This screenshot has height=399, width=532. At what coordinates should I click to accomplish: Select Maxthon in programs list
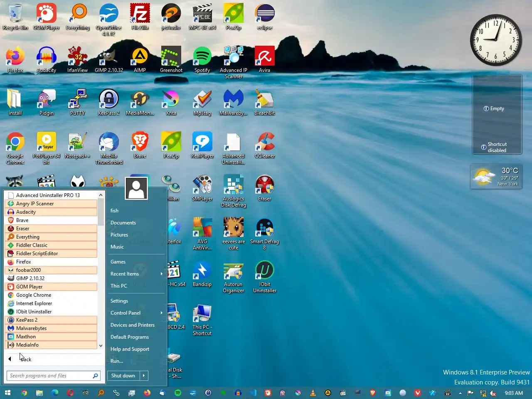[x=51, y=337]
